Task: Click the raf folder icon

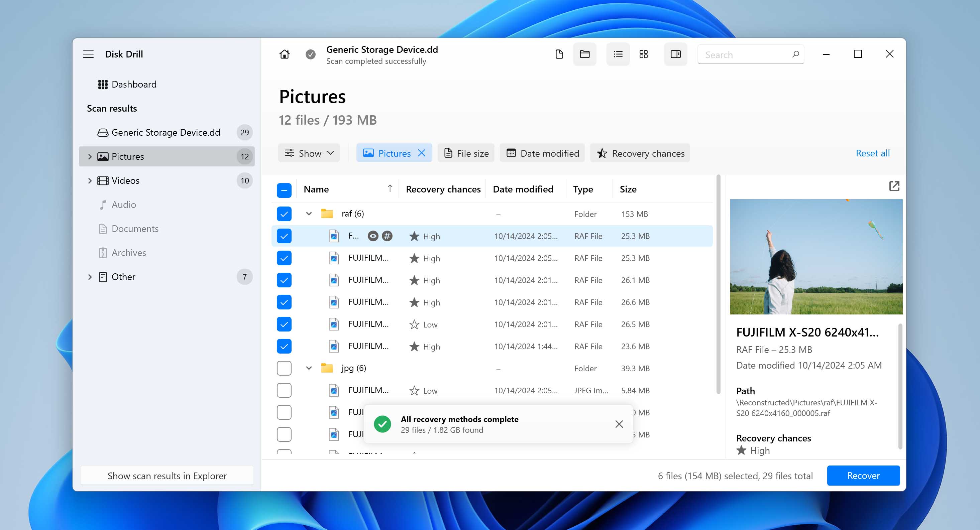Action: (x=327, y=214)
